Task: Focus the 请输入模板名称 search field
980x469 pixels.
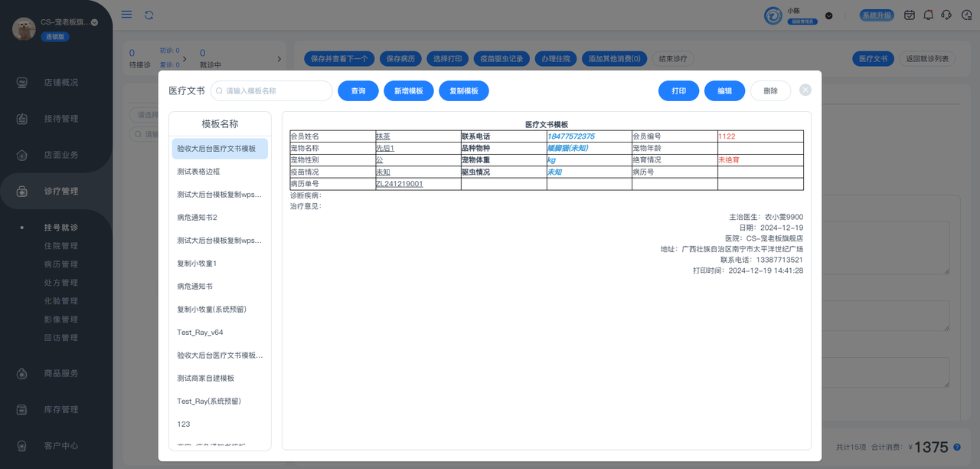Action: click(x=276, y=91)
